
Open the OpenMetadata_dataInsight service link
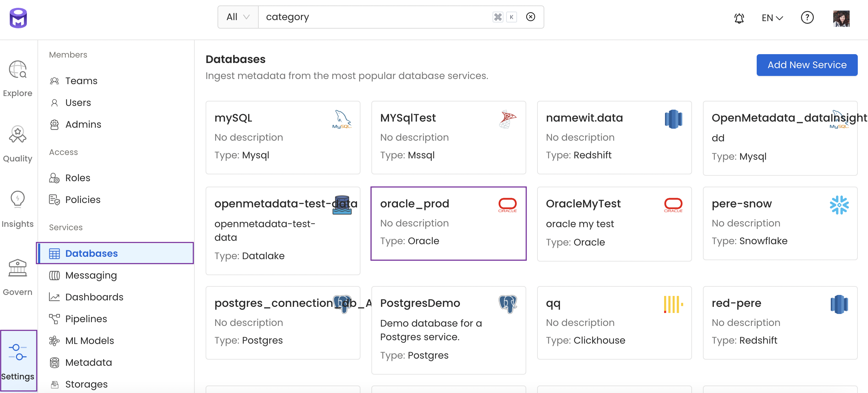click(x=789, y=118)
